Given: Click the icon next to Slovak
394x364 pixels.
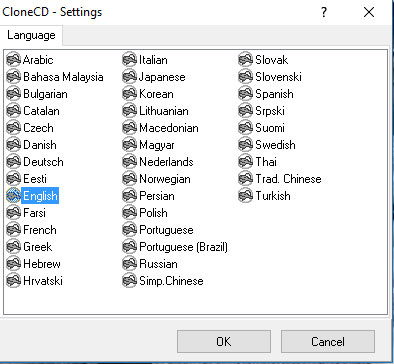Looking at the screenshot, I should click(245, 60).
